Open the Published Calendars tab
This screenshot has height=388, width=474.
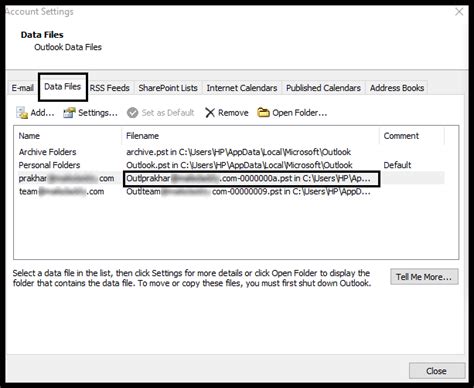[x=323, y=88]
